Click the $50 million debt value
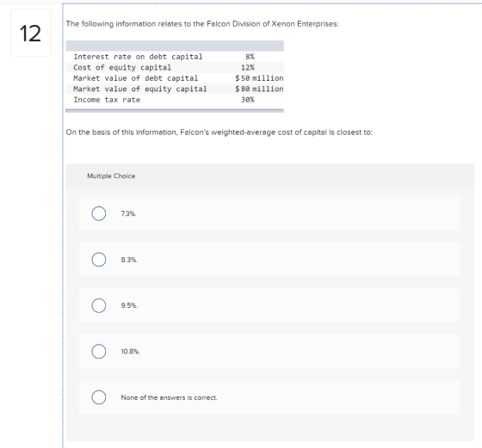The height and width of the screenshot is (448, 482). [259, 78]
